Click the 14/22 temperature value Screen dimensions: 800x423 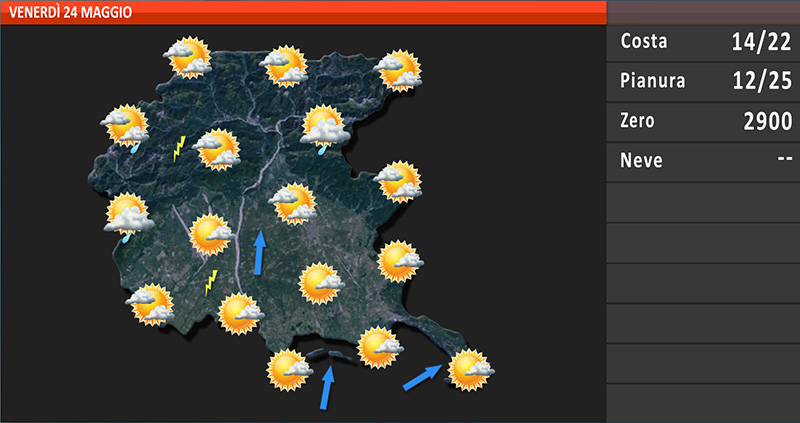click(x=761, y=42)
